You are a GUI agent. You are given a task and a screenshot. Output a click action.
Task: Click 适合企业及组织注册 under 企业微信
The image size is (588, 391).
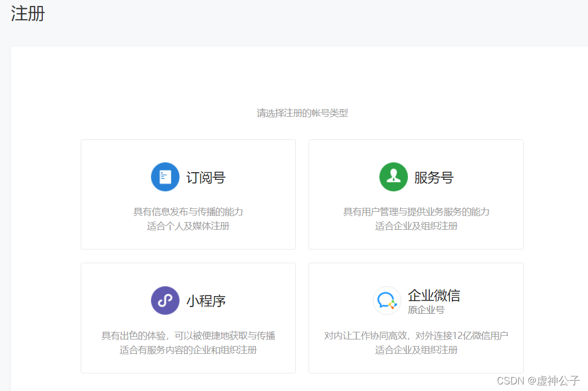[x=416, y=350]
